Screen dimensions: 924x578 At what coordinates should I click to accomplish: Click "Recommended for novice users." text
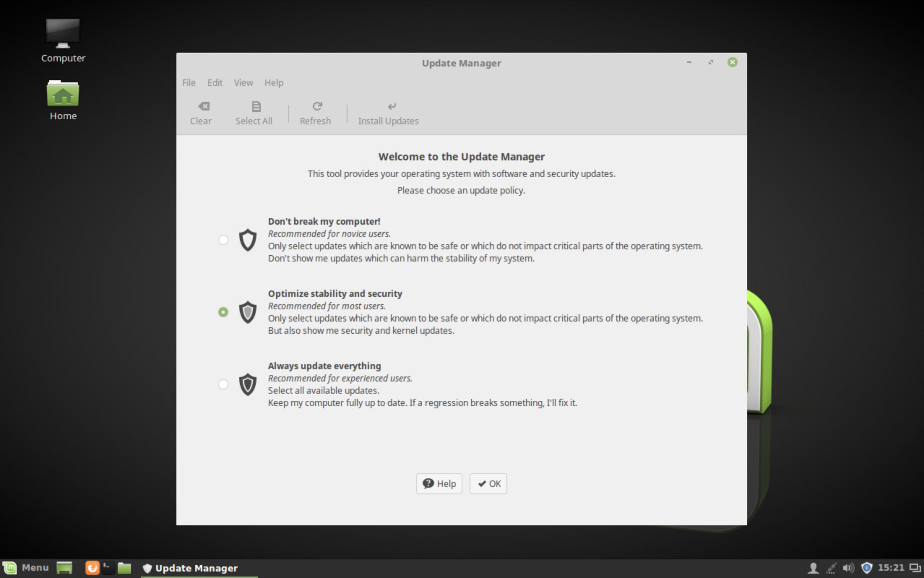pyautogui.click(x=329, y=234)
